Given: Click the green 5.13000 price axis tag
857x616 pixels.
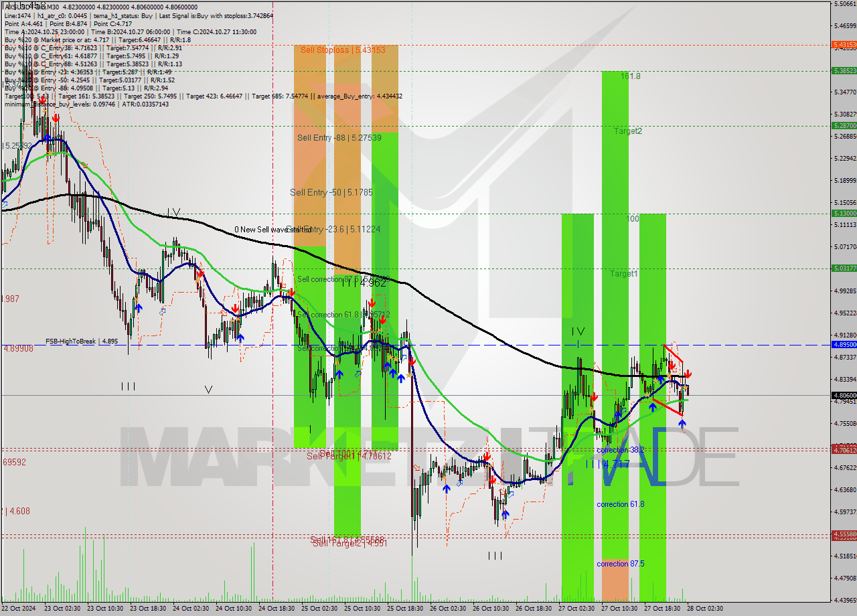Looking at the screenshot, I should click(x=844, y=213).
